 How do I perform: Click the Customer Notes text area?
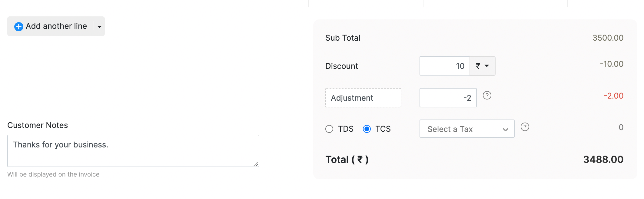133,151
